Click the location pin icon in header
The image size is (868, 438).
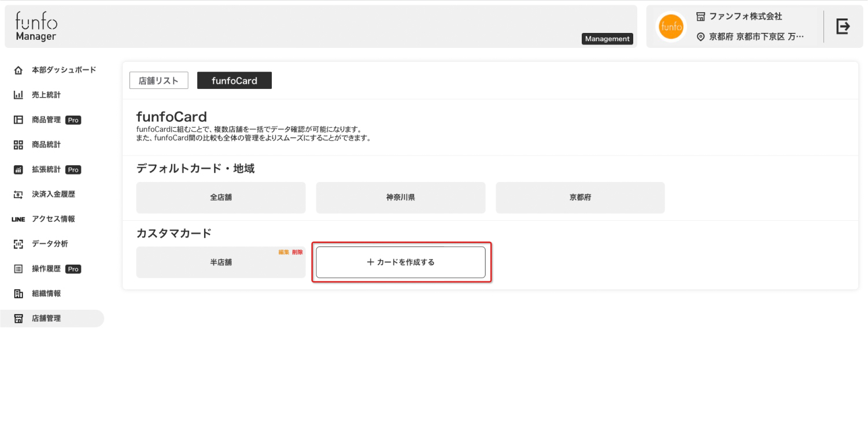coord(701,37)
